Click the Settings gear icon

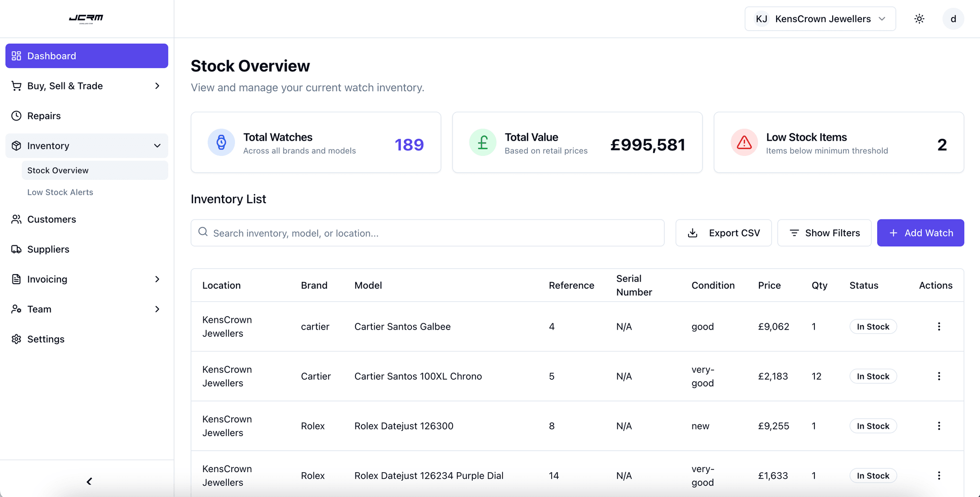(x=16, y=339)
